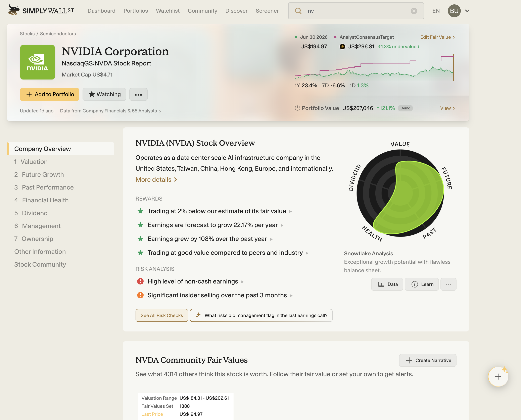Open Discover in top navigation
Screen dimensions: 521x420
(236, 11)
